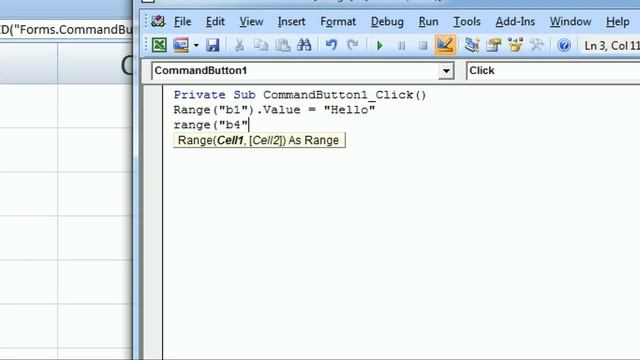
Task: Open the Run menu
Action: [x=428, y=22]
